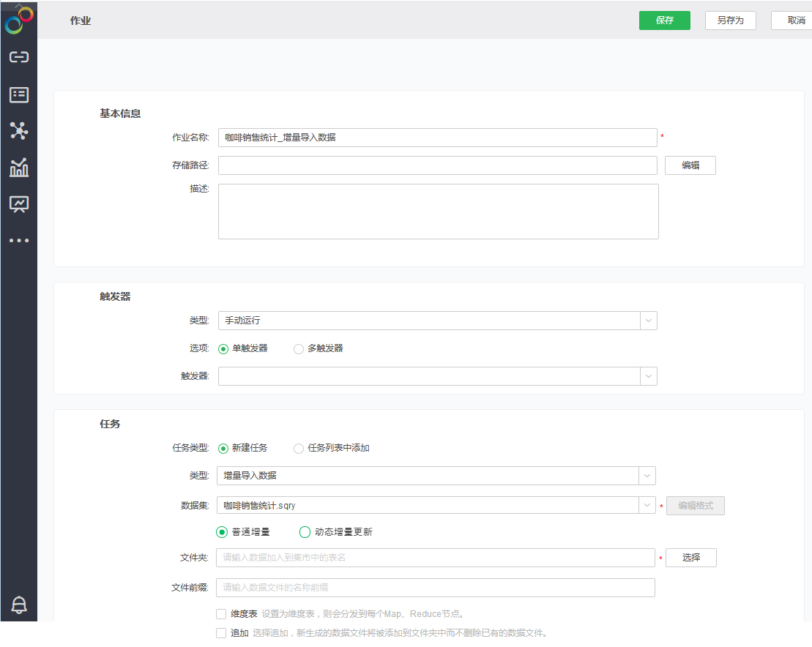Viewport: 812px width, 647px height.
Task: Open the data connection link icon in sidebar
Action: tap(19, 57)
